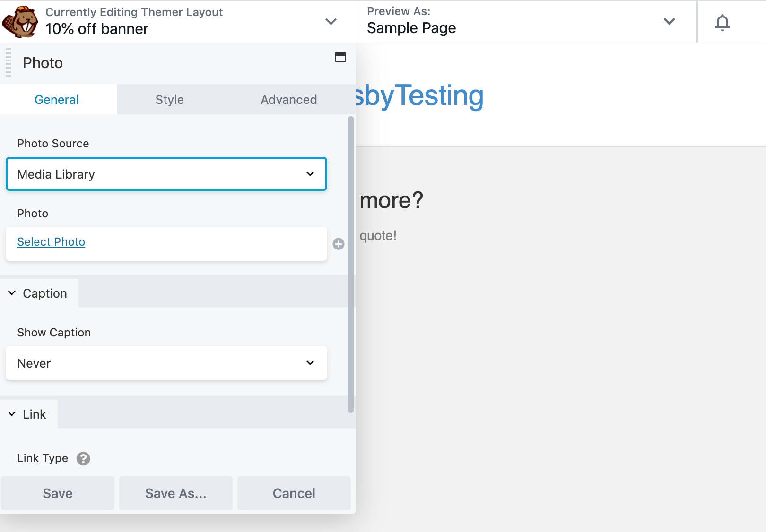Viewport: 766px width, 532px height.
Task: Select the General tab
Action: pos(56,99)
